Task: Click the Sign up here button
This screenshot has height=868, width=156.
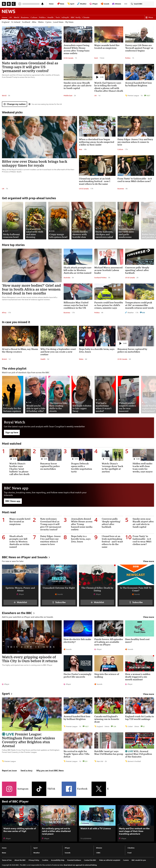Action: [12, 432]
